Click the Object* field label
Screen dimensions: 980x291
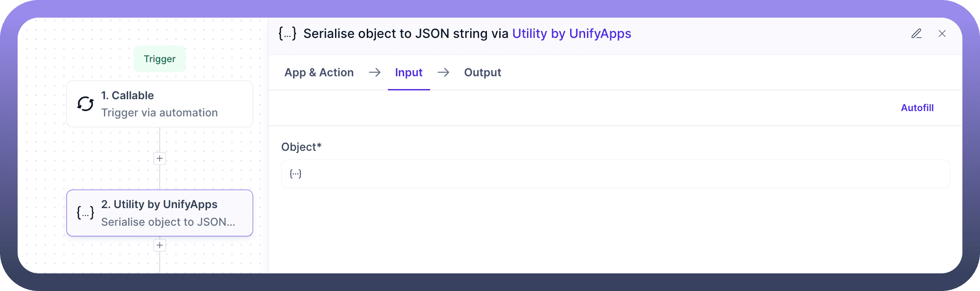pyautogui.click(x=302, y=147)
